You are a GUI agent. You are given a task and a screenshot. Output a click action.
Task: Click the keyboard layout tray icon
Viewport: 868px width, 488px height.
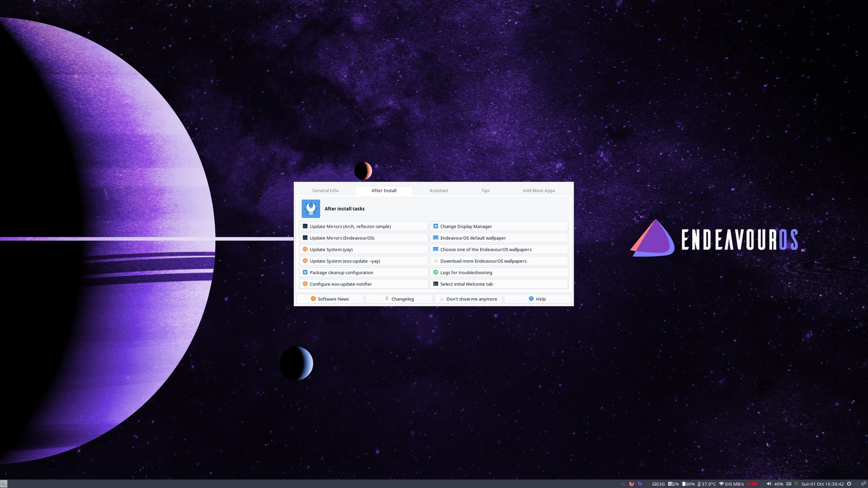pyautogui.click(x=789, y=484)
